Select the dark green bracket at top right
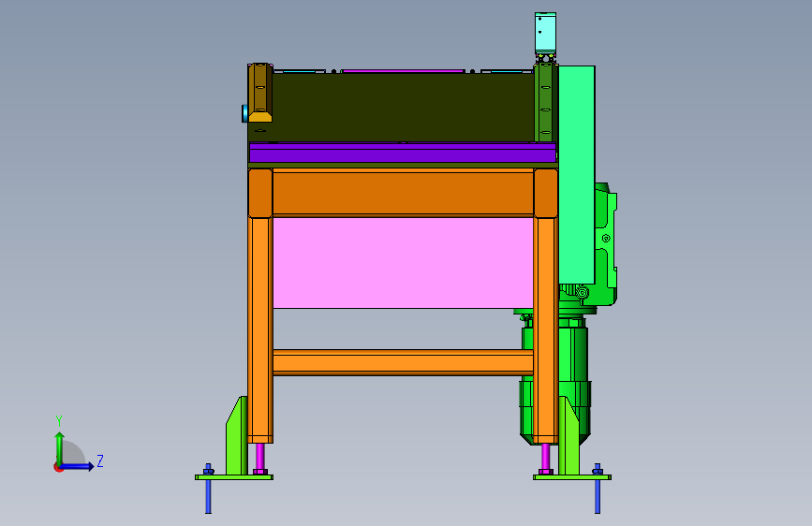Viewport: 812px width, 526px height. [546, 102]
